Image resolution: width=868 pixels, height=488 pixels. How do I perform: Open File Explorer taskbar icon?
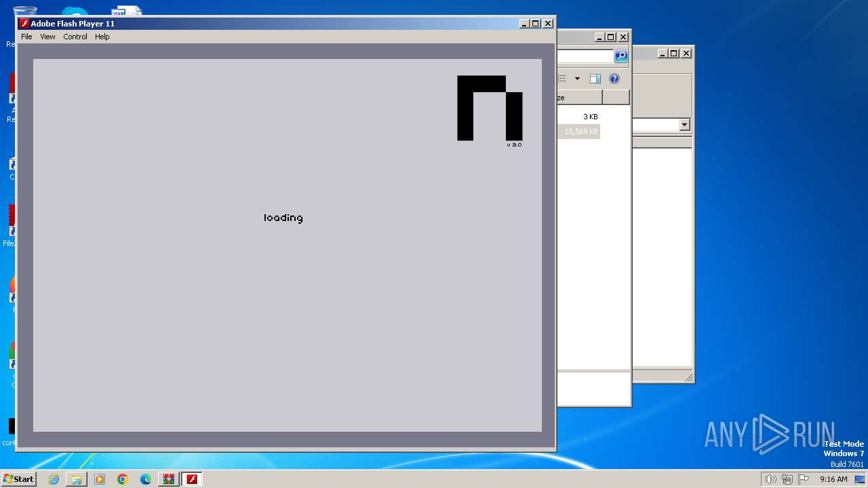[77, 479]
